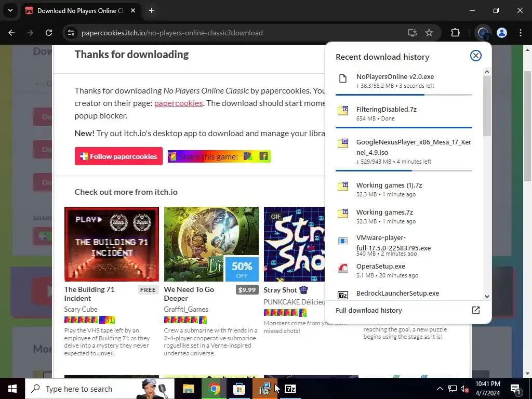Image resolution: width=532 pixels, height=399 pixels.
Task: Click the GoogleNexusPlayer iso file icon
Action: pos(343,143)
